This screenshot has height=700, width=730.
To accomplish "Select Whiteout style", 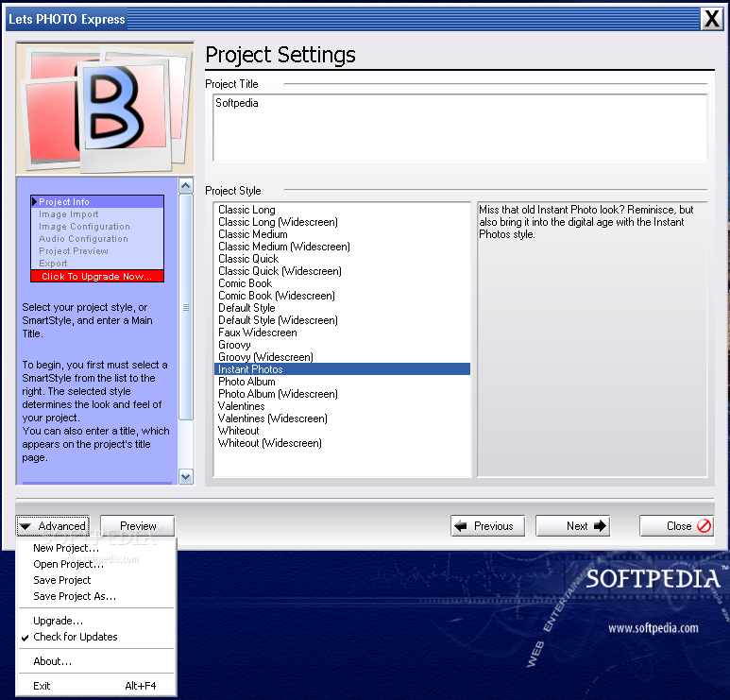I will click(x=342, y=431).
